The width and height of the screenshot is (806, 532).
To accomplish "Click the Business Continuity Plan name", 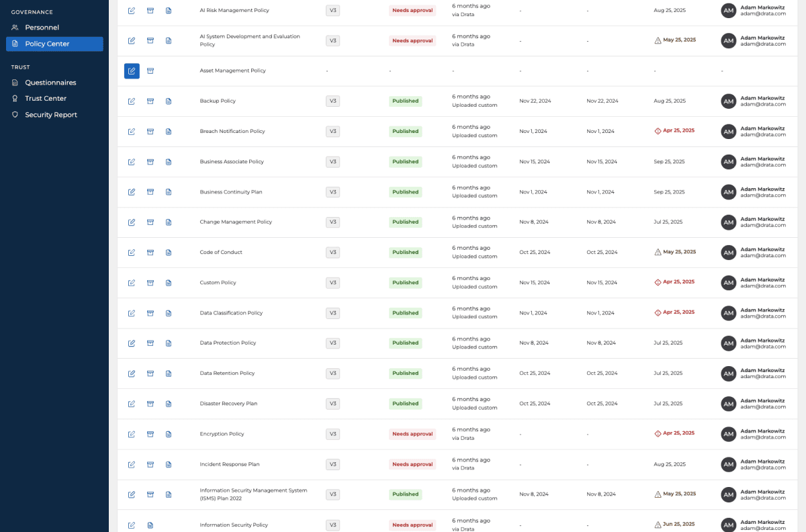I will click(231, 192).
